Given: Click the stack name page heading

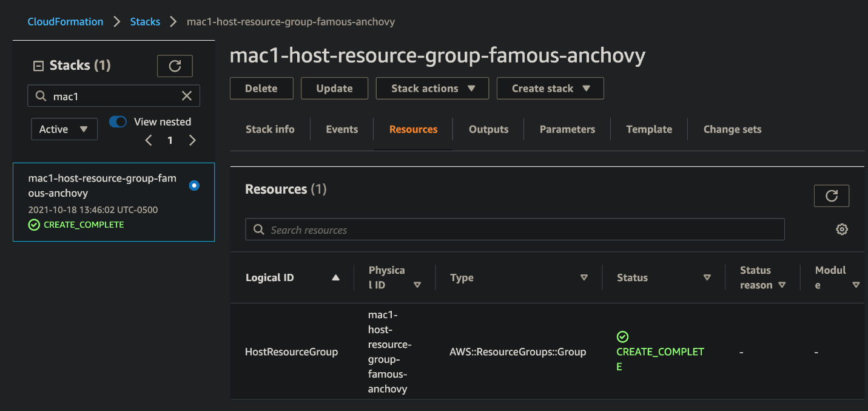Looking at the screenshot, I should pos(438,55).
